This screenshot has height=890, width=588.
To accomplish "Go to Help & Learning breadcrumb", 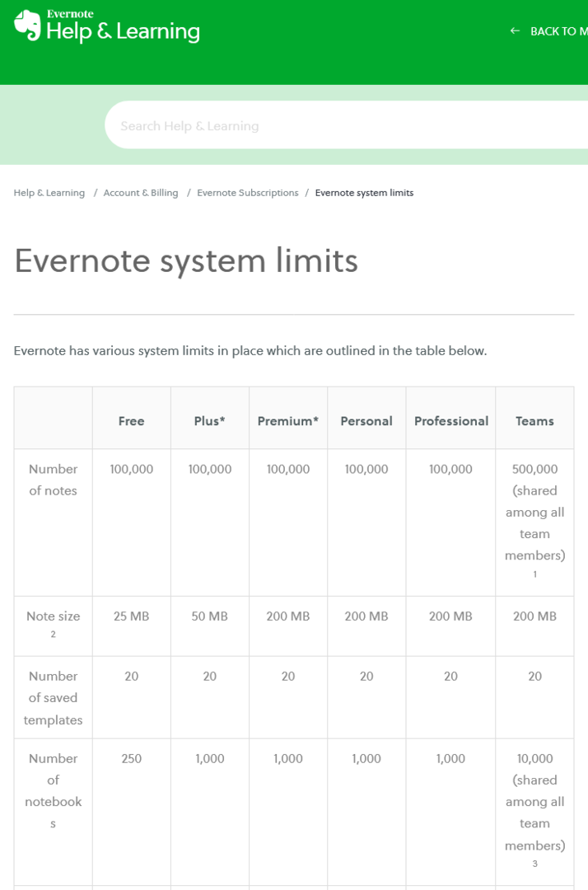I will coord(49,193).
